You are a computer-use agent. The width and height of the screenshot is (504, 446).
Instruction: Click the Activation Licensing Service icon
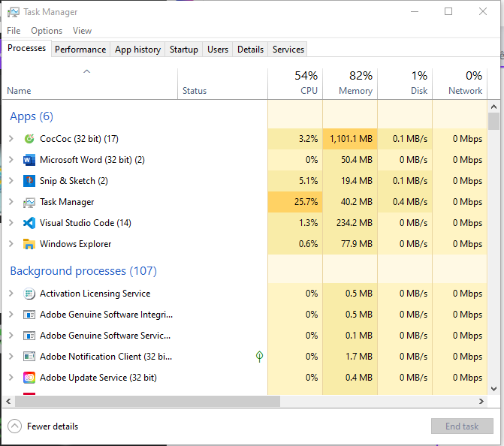coord(29,294)
